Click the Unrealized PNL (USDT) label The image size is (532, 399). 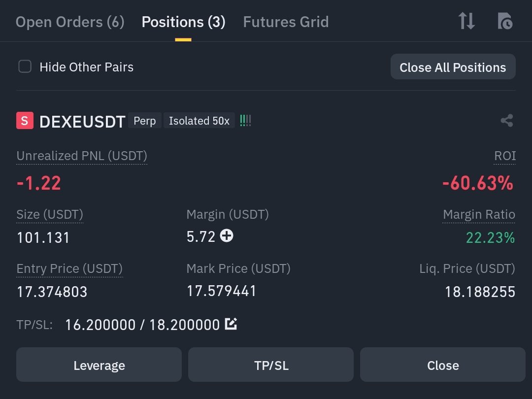point(82,156)
